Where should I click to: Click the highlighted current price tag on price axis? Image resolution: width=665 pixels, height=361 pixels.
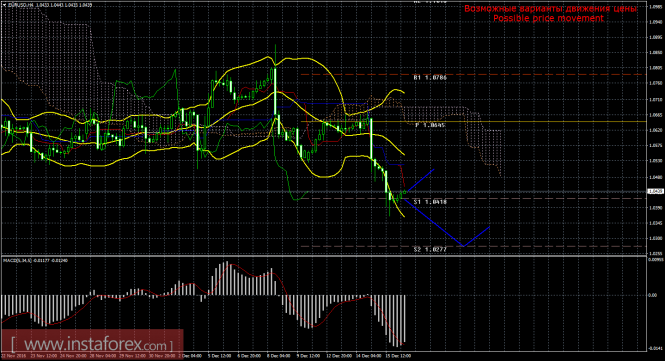654,191
